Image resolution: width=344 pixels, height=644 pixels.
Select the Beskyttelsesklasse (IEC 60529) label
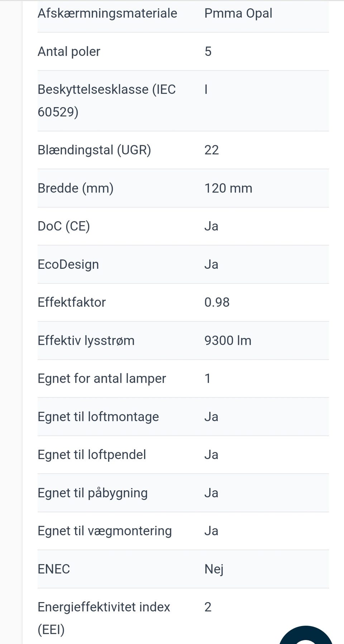(x=106, y=101)
